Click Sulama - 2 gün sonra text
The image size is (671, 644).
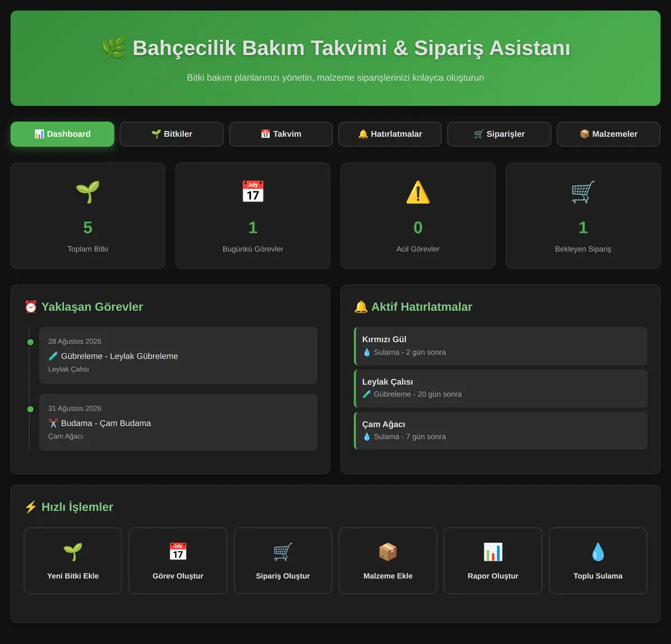[x=410, y=352]
